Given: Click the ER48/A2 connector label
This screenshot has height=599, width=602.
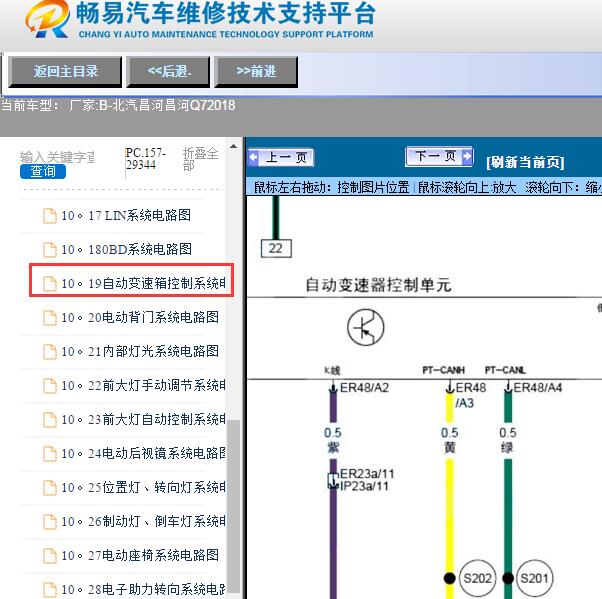Looking at the screenshot, I should [x=364, y=387].
